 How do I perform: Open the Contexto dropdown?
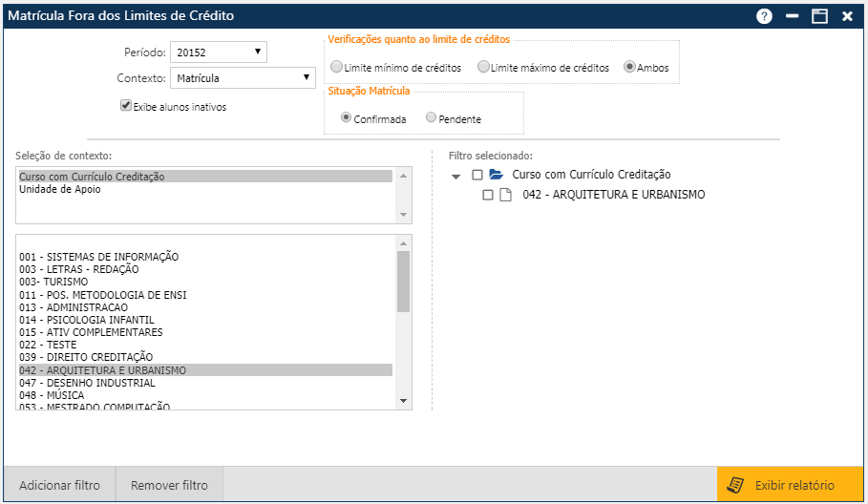(243, 78)
